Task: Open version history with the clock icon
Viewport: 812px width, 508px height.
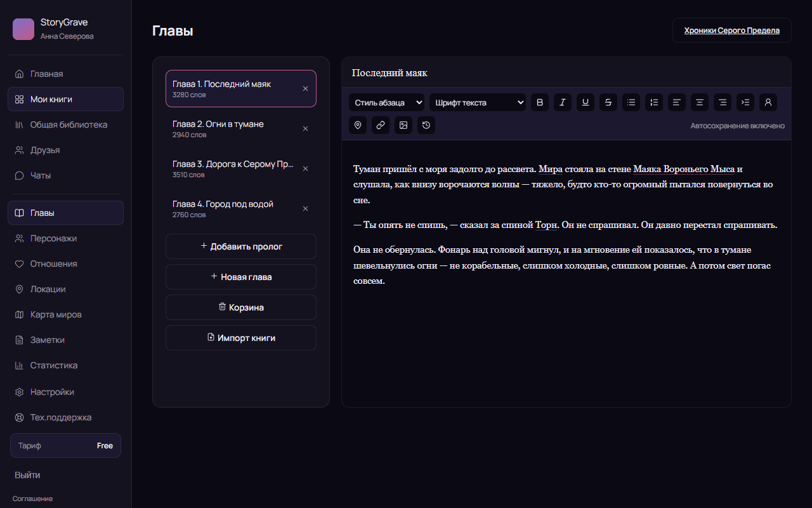Action: [426, 125]
